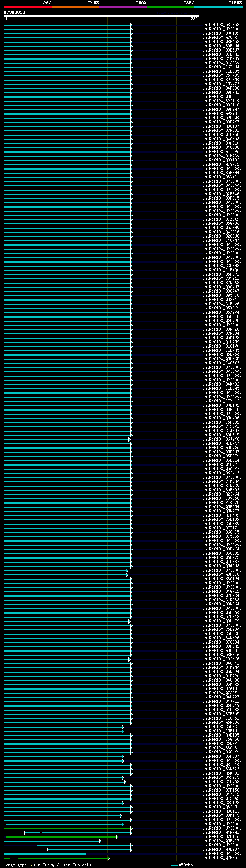Image resolution: width=246 pixels, height=868 pixels.
Task: Click the green ~80% identity legend segment
Action: click(x=171, y=7)
